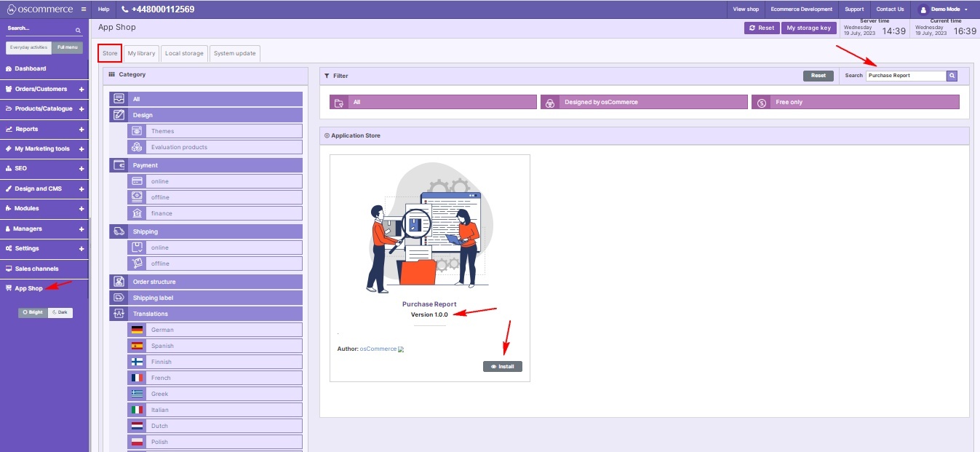Click the search magnifier button in Filter bar
Image resolution: width=980 pixels, height=452 pixels.
952,76
